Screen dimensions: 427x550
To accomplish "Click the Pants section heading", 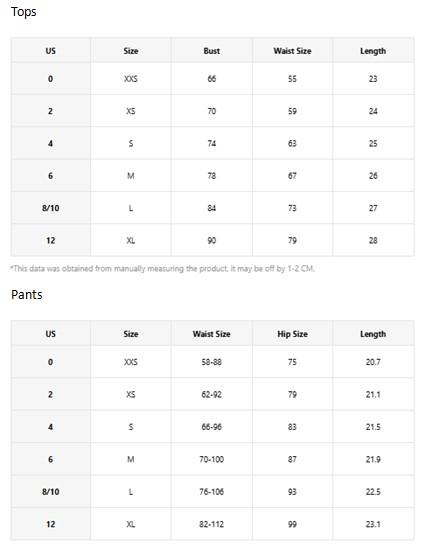I will click(27, 295).
